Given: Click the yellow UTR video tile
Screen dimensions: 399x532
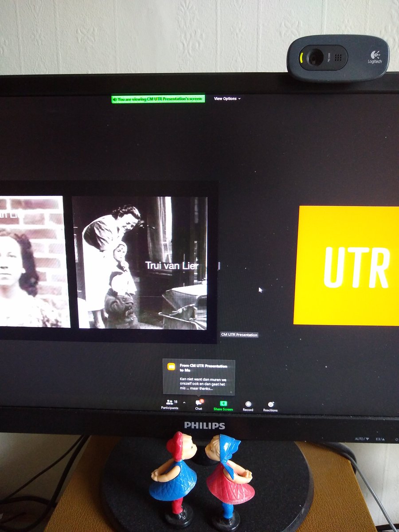Looking at the screenshot, I should click(346, 266).
